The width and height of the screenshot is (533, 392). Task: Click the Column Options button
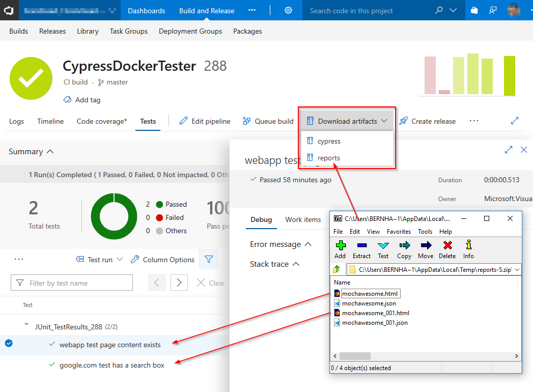(162, 260)
